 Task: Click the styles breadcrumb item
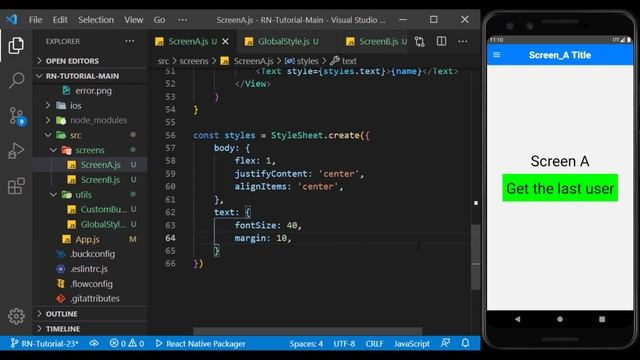[x=302, y=61]
